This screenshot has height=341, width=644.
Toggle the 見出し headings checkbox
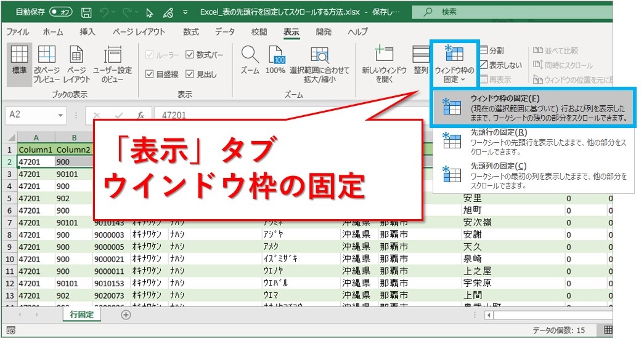(189, 74)
